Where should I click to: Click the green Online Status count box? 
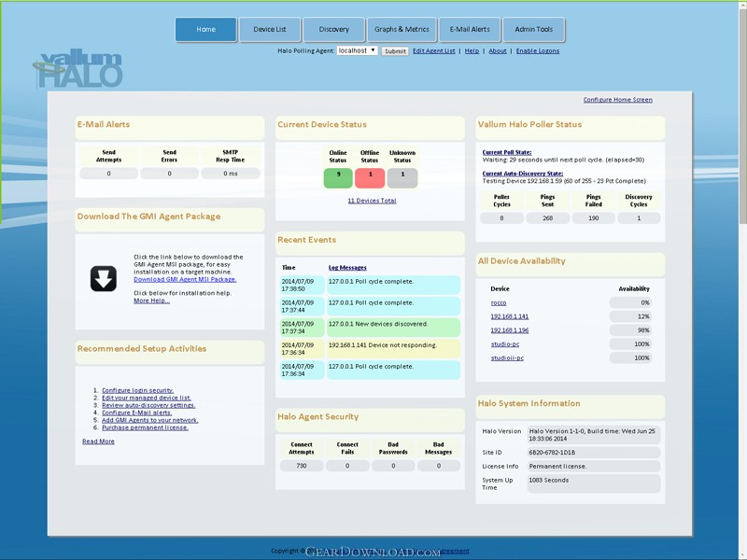[x=338, y=178]
